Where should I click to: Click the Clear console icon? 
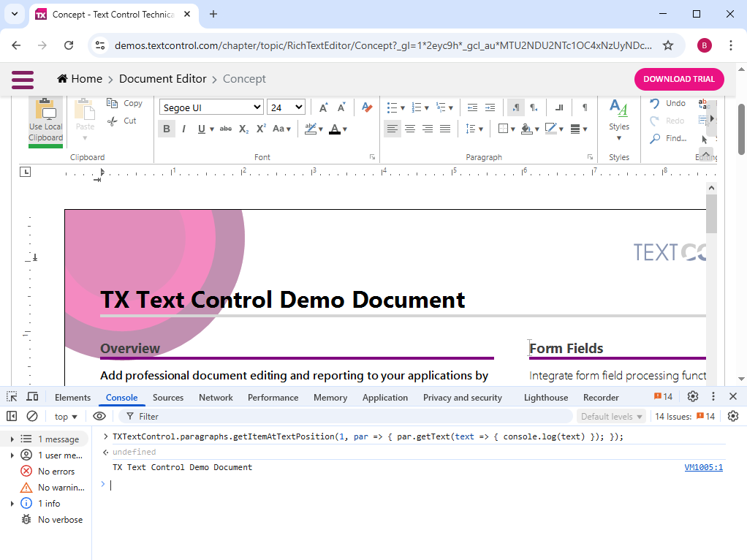coord(32,416)
